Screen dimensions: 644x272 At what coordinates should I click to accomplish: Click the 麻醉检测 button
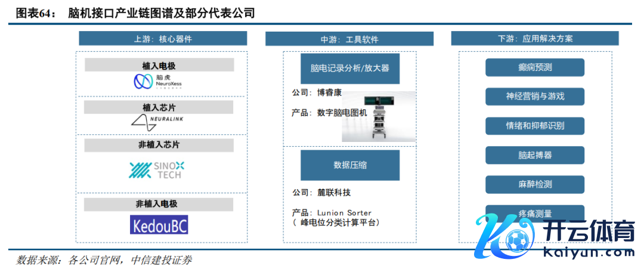pyautogui.click(x=534, y=184)
